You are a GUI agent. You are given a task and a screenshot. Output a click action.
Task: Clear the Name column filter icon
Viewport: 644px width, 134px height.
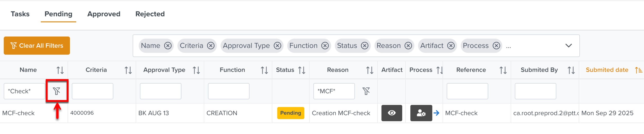pyautogui.click(x=57, y=91)
